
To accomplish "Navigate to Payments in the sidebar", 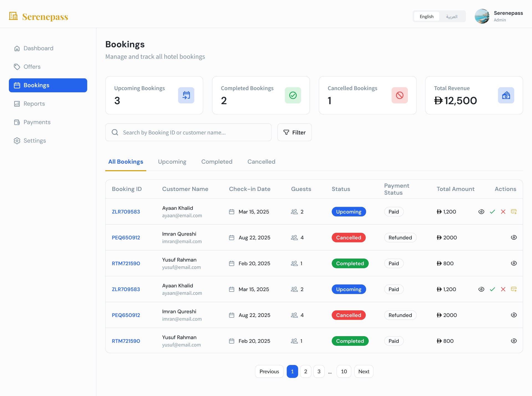I will 48,122.
